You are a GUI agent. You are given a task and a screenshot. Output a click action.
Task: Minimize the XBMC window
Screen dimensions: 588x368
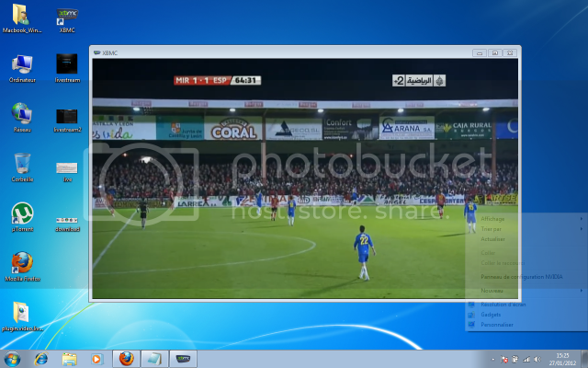(480, 53)
